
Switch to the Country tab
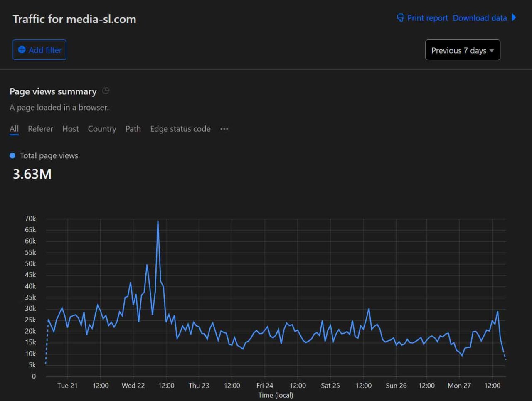(x=102, y=129)
